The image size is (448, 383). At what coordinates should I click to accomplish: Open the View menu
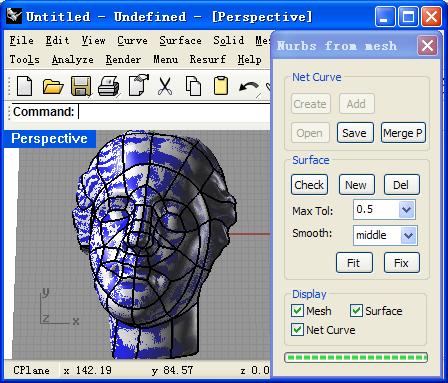[93, 40]
